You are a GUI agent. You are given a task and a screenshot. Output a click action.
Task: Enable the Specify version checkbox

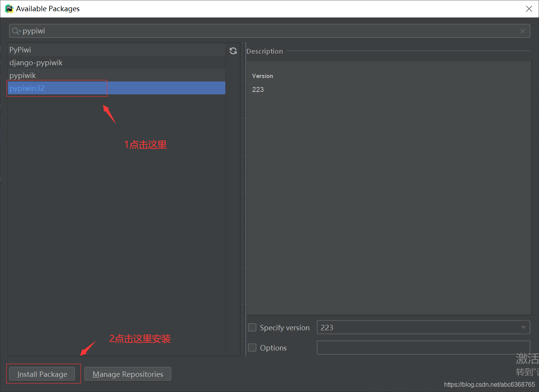[252, 328]
